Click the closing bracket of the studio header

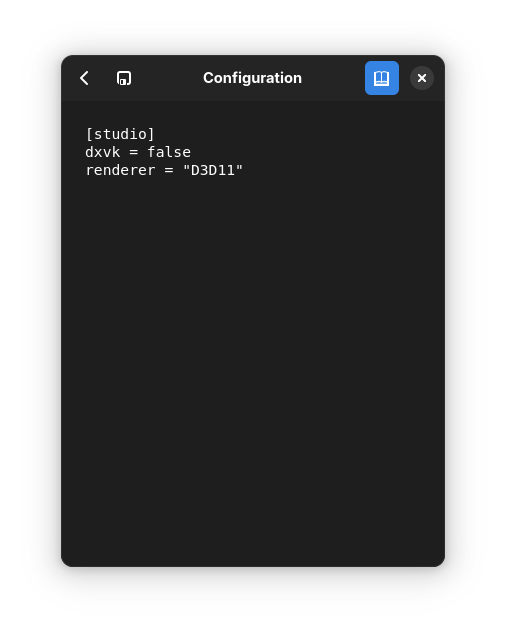coord(151,134)
